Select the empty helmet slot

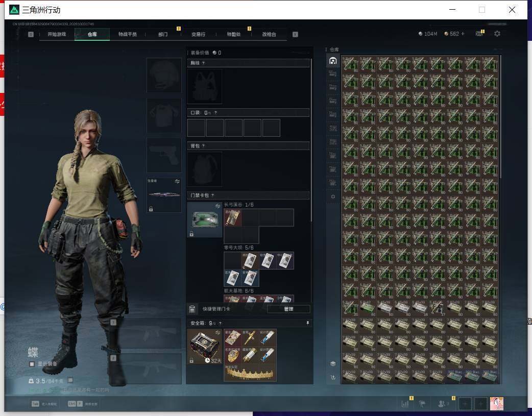point(164,76)
